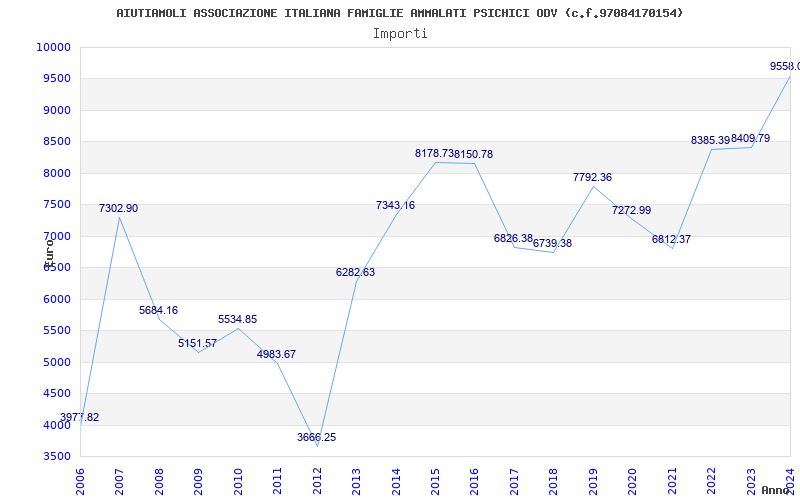Click the x-axis year 2020

point(633,481)
